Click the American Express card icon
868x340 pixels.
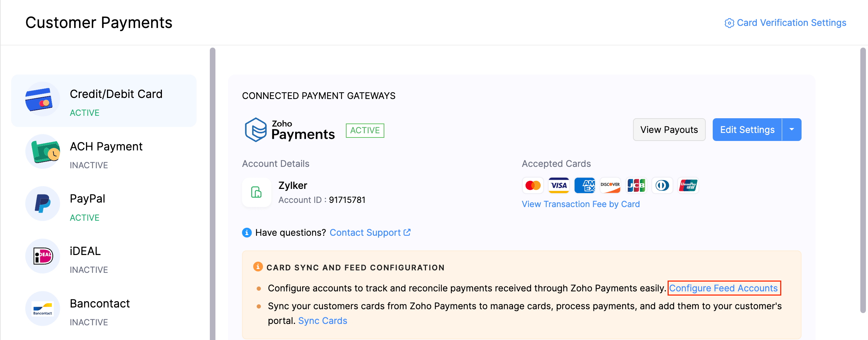[584, 185]
